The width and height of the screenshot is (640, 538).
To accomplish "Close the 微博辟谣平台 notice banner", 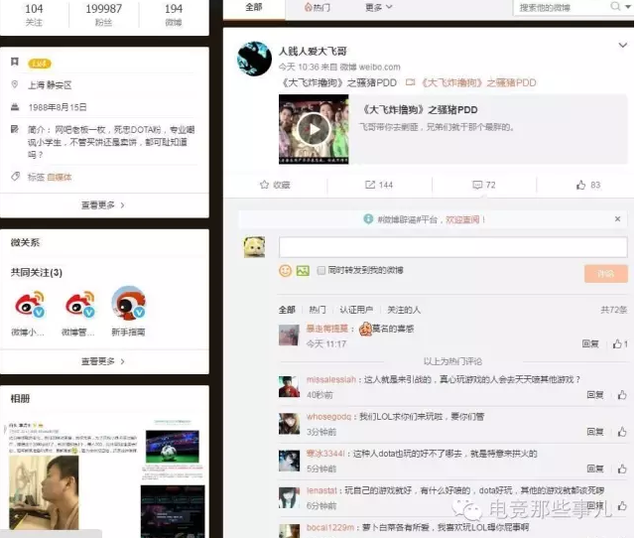I will [x=622, y=220].
